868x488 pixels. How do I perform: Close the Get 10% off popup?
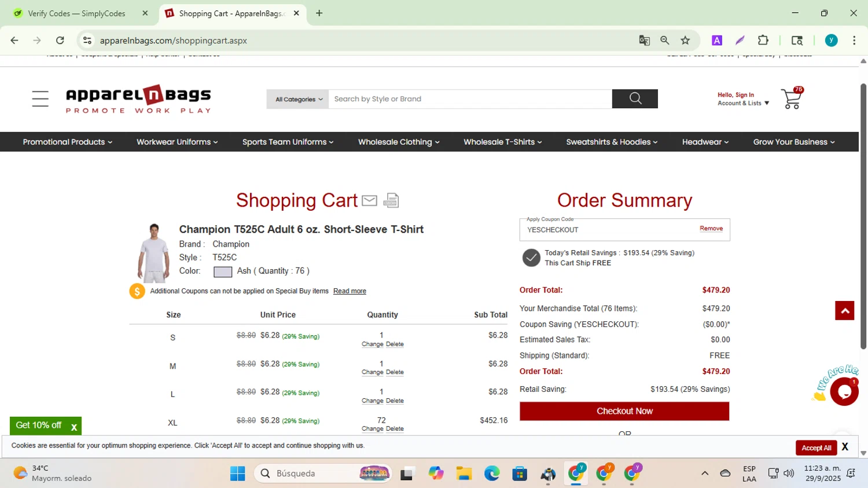[x=74, y=427]
